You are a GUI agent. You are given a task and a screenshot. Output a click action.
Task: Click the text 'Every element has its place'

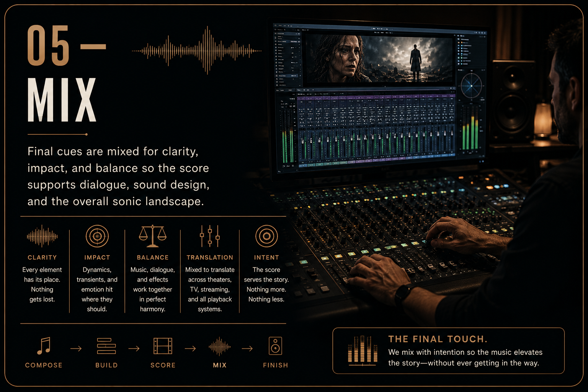(42, 284)
